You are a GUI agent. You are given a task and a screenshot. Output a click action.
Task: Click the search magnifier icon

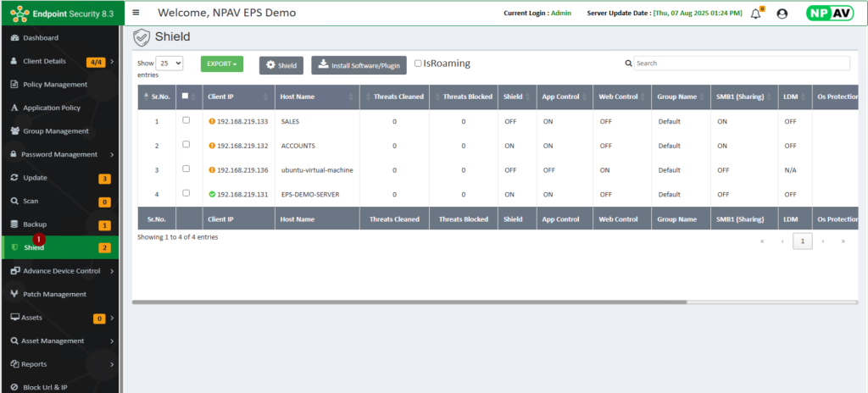click(x=628, y=64)
